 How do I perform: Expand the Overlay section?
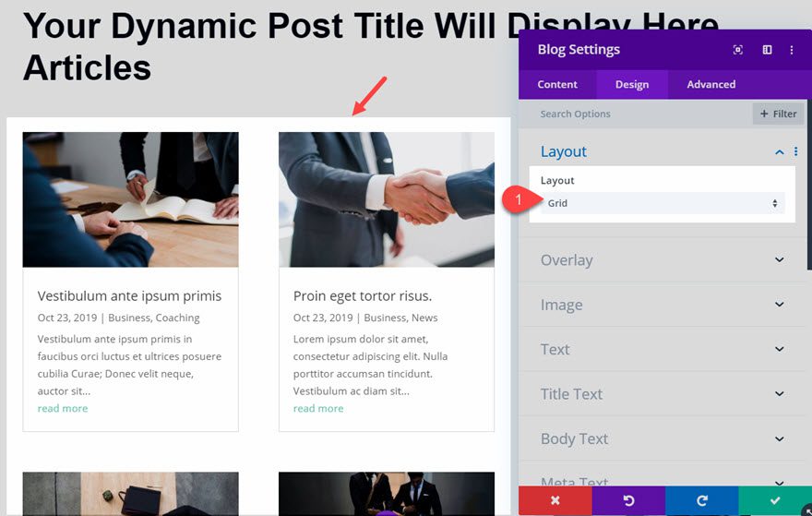click(663, 260)
